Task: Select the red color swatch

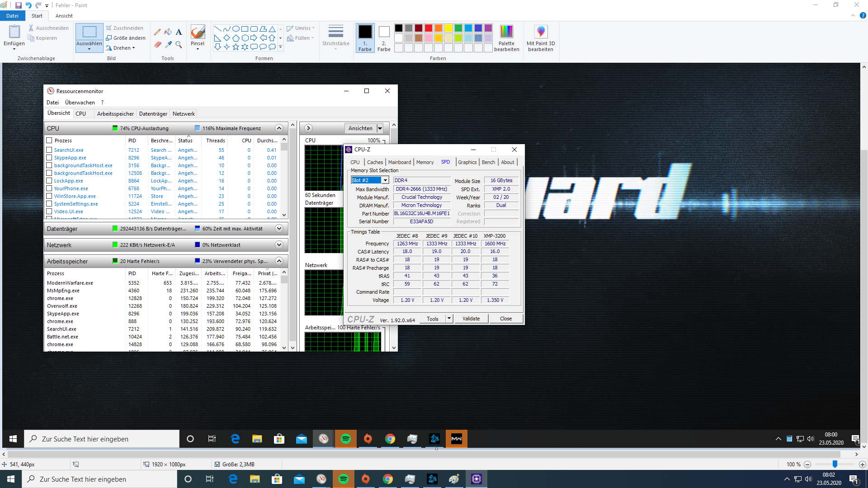Action: tap(428, 28)
